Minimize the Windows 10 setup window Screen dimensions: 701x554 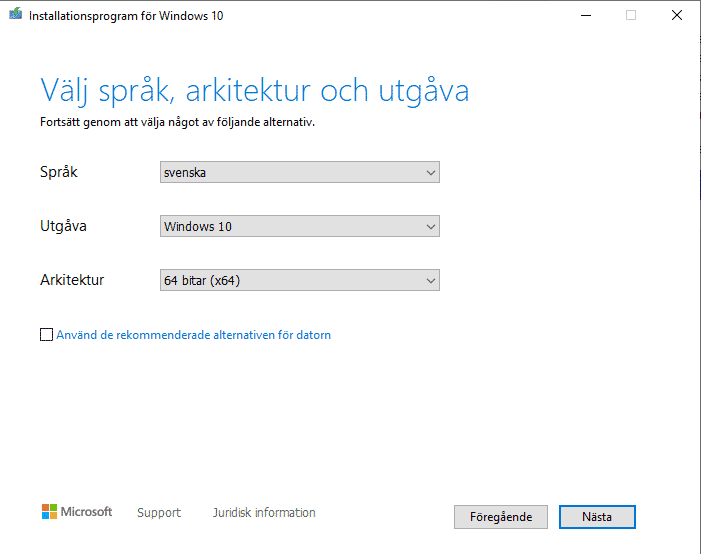click(x=585, y=15)
